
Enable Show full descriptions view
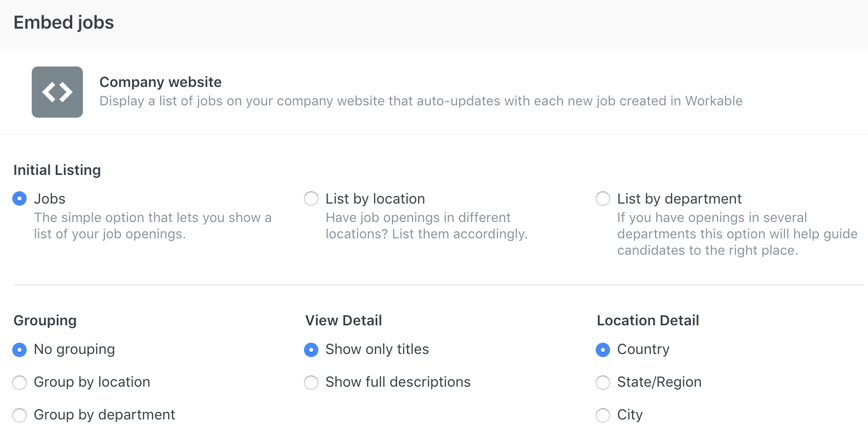coord(311,383)
